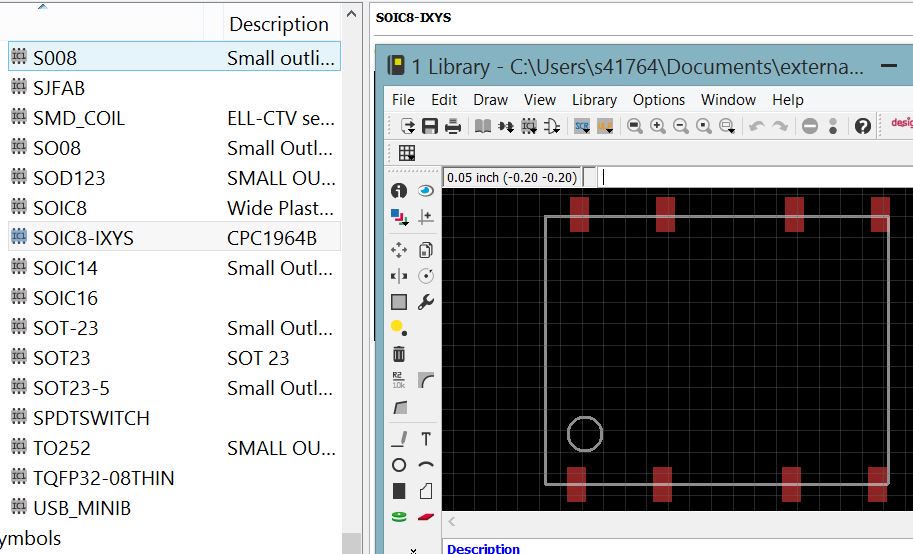Image resolution: width=913 pixels, height=554 pixels.
Task: Click the Description link below the canvas
Action: pos(483,549)
